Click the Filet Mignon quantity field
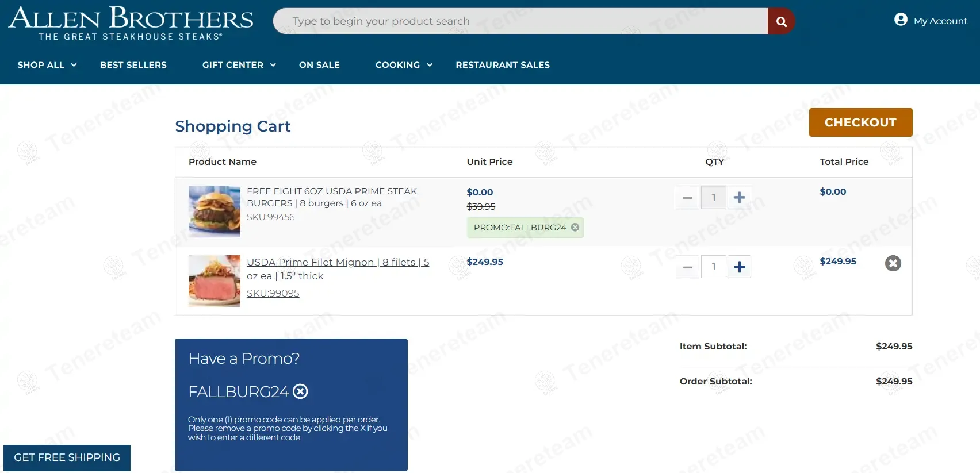Screen dimensions: 980x473 coord(714,267)
